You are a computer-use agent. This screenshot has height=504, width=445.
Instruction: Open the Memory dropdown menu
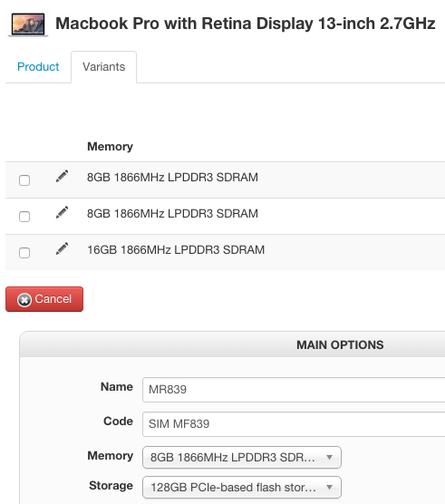click(x=242, y=457)
